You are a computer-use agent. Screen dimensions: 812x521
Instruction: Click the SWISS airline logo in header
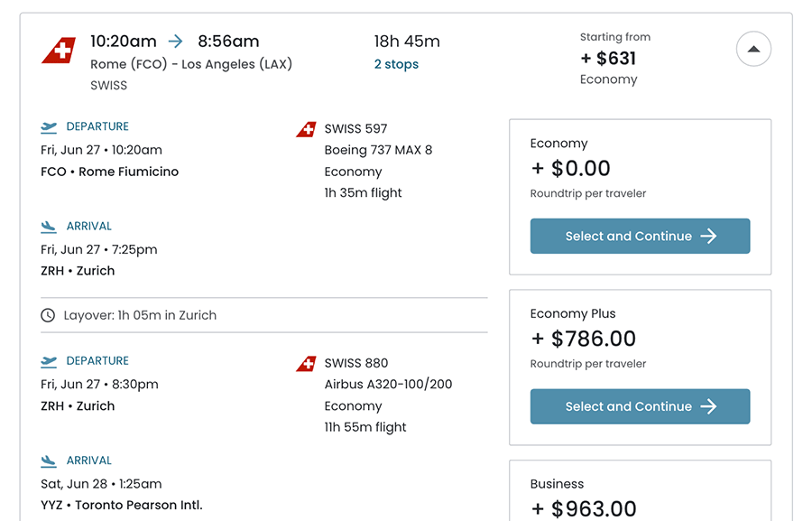59,51
